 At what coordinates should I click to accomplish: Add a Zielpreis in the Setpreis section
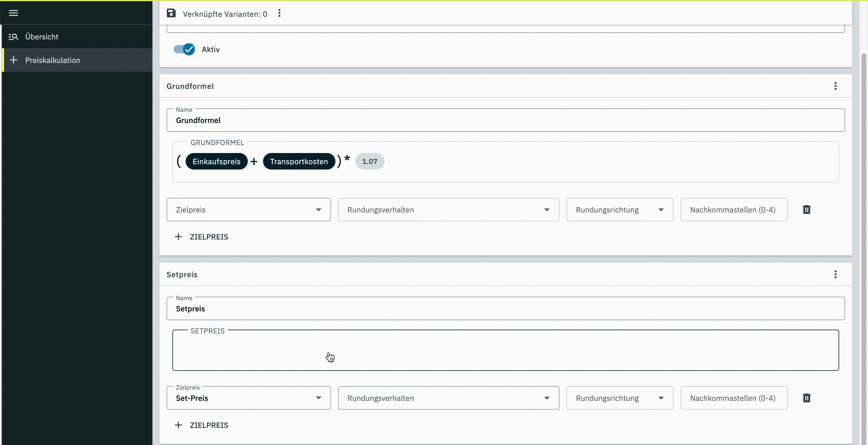pos(202,426)
